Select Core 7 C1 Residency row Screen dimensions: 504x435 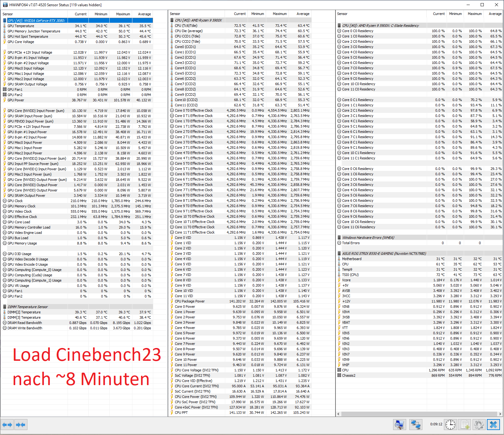pyautogui.click(x=420, y=137)
